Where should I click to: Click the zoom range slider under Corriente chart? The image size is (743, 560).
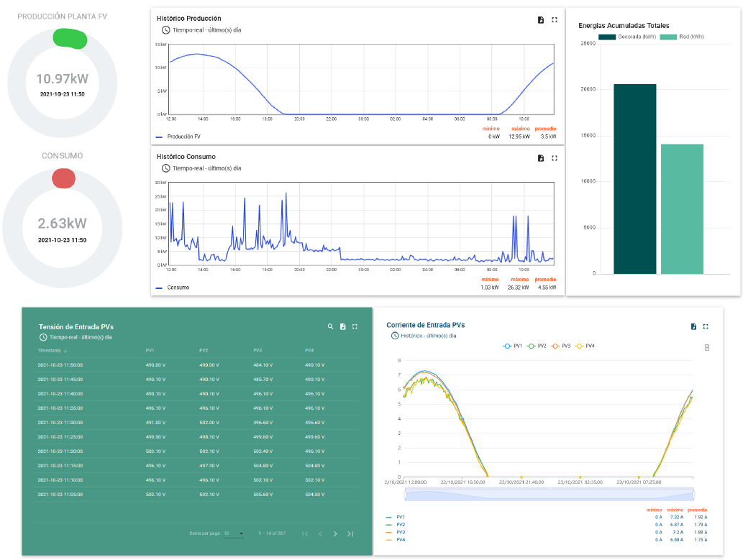tap(549, 494)
